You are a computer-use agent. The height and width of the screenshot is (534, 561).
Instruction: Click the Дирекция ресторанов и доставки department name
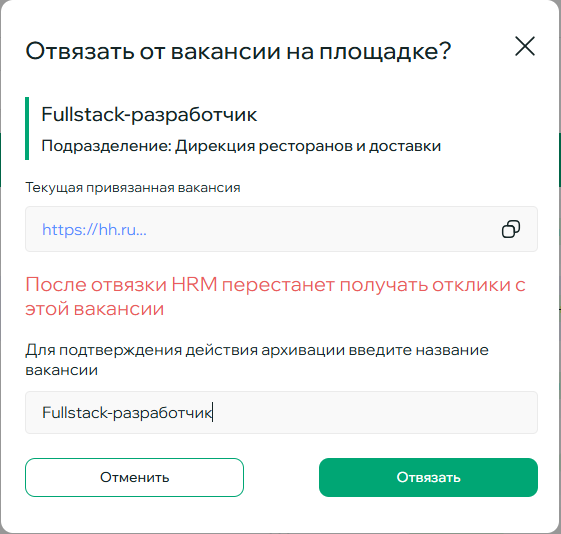pyautogui.click(x=308, y=146)
